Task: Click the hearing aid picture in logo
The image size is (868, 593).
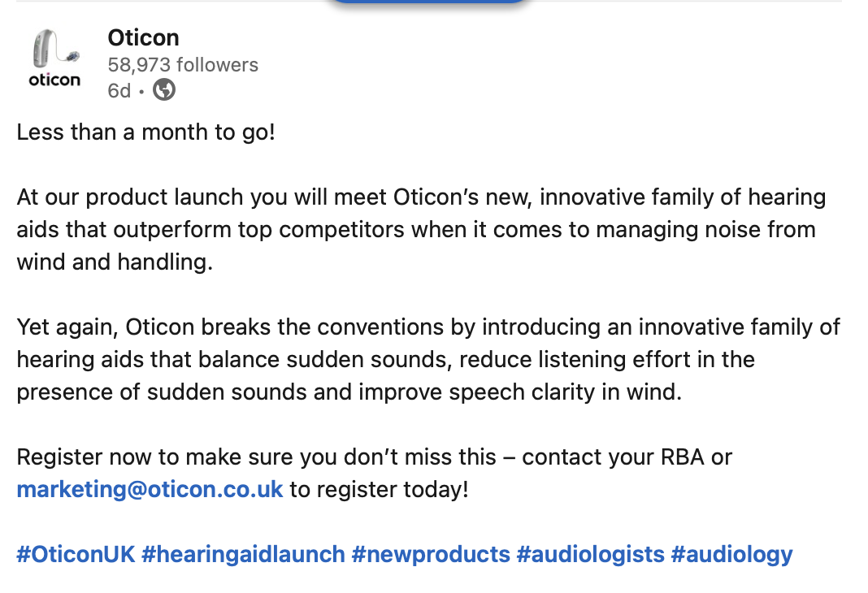Action: [56, 48]
